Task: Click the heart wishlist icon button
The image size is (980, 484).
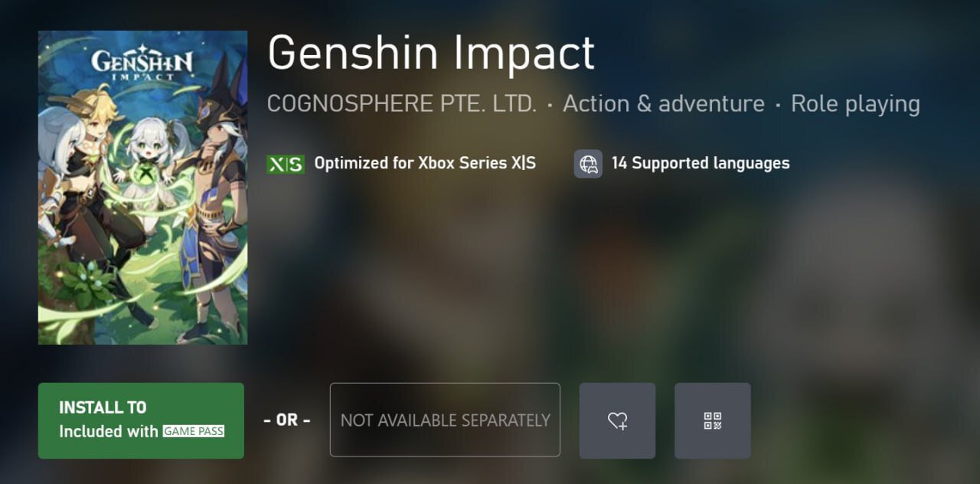Action: coord(617,420)
